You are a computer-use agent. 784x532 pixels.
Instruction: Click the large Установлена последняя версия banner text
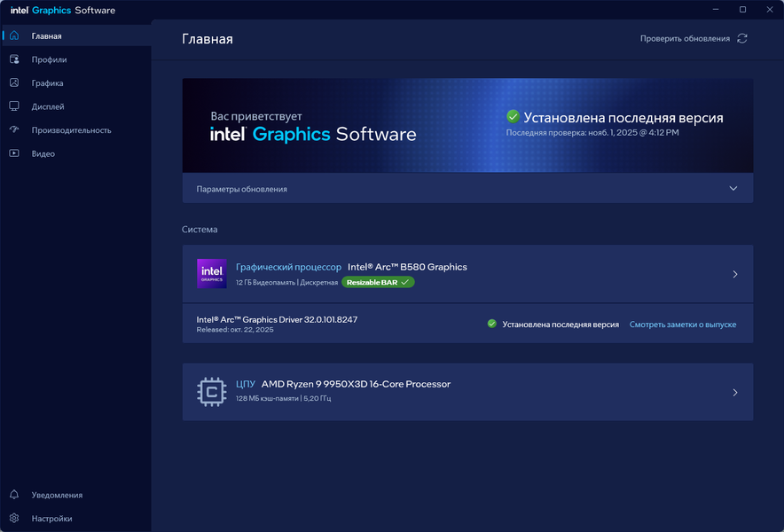coord(623,118)
